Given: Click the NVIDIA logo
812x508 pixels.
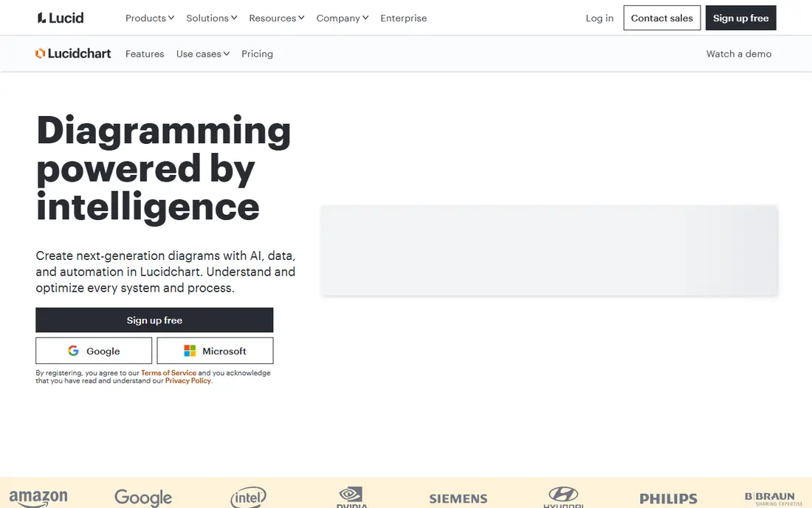Looking at the screenshot, I should [x=351, y=497].
